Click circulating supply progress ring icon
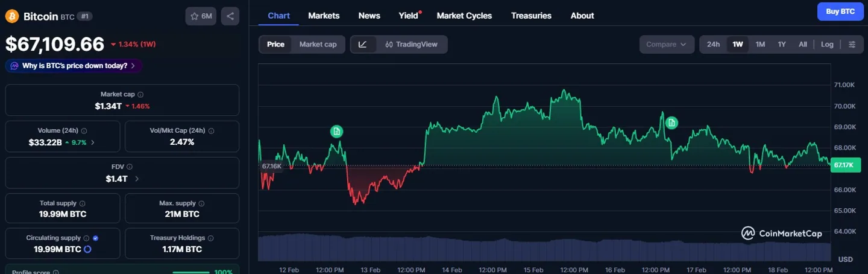The height and width of the screenshot is (274, 868). tap(87, 249)
